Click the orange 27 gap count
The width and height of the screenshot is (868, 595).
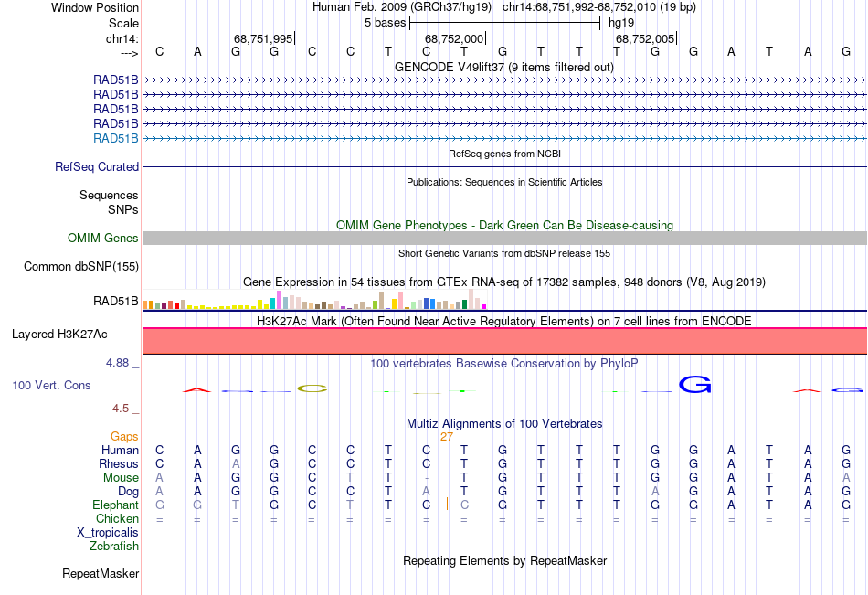tap(447, 437)
